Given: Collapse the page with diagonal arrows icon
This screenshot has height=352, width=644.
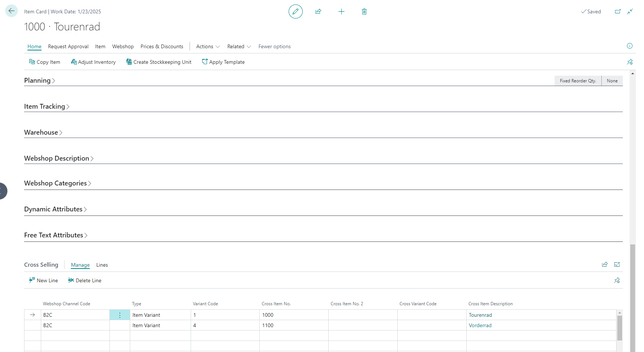Looking at the screenshot, I should click(x=630, y=11).
